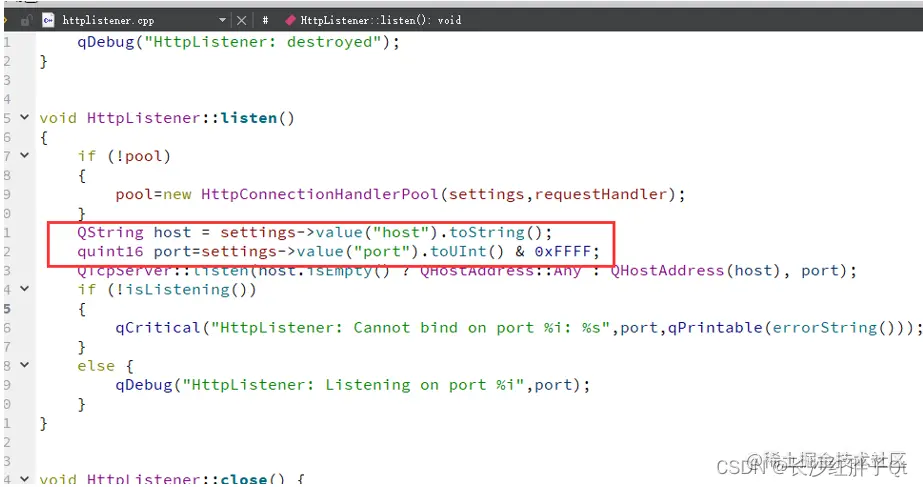Click the pink symbol icon before HttpListener::listen()
The height and width of the screenshot is (487, 923).
[x=290, y=21]
